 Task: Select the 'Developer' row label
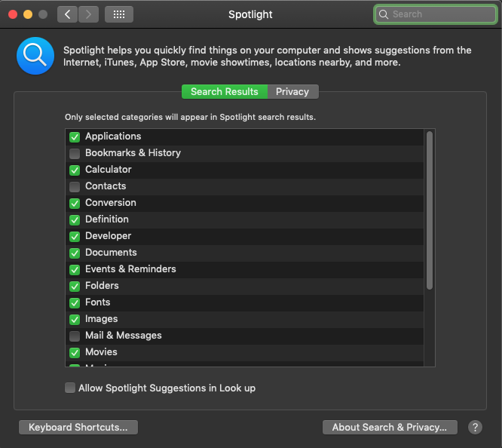(x=109, y=236)
